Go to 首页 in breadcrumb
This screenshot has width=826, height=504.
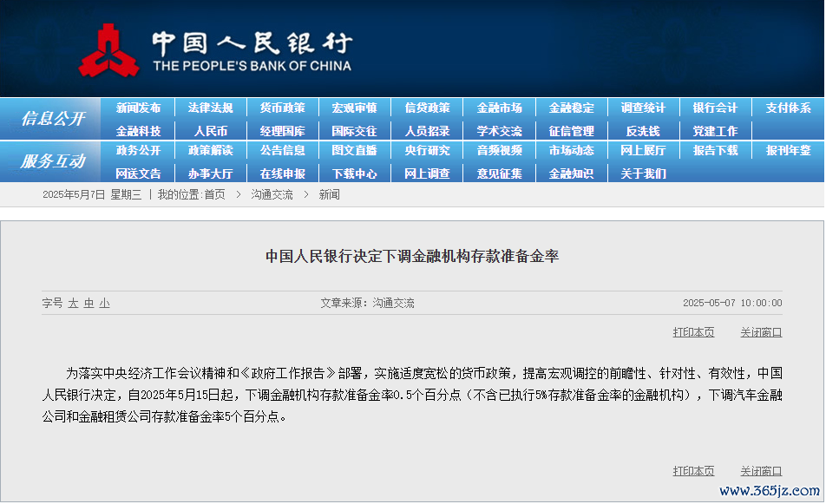(x=214, y=195)
